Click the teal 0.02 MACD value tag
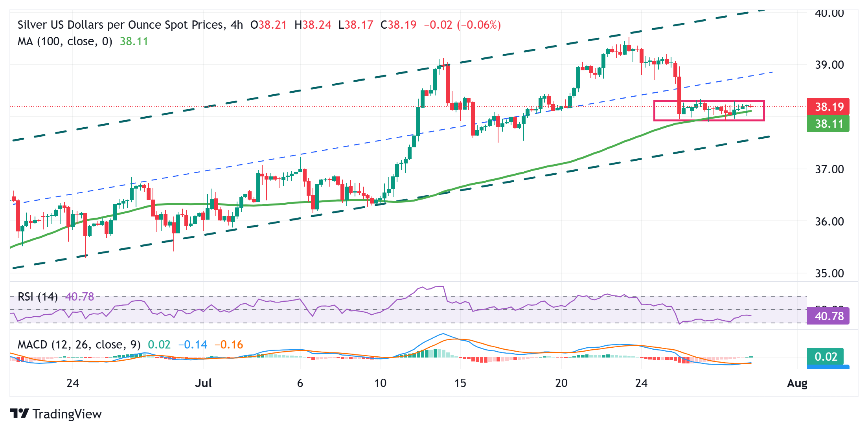The height and width of the screenshot is (431, 868). click(825, 356)
